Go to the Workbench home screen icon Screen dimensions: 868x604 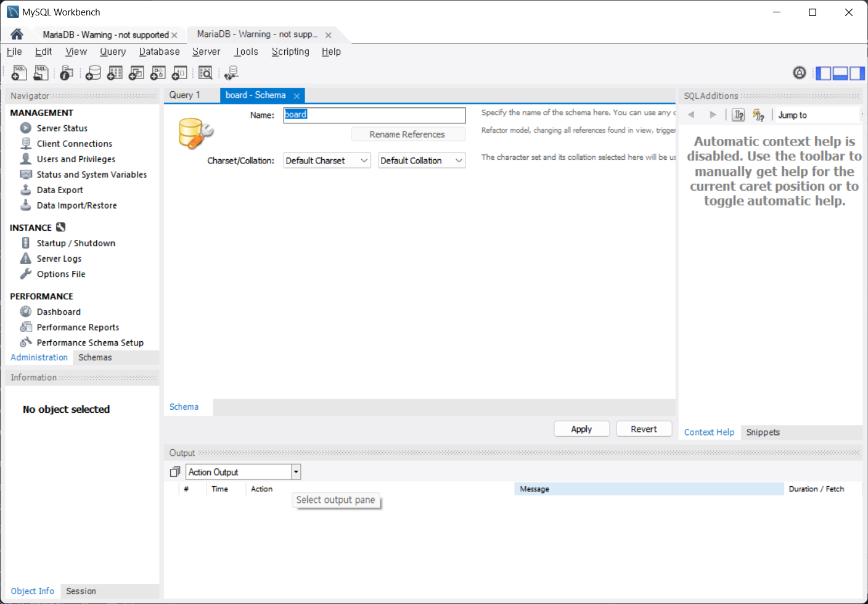coord(17,34)
